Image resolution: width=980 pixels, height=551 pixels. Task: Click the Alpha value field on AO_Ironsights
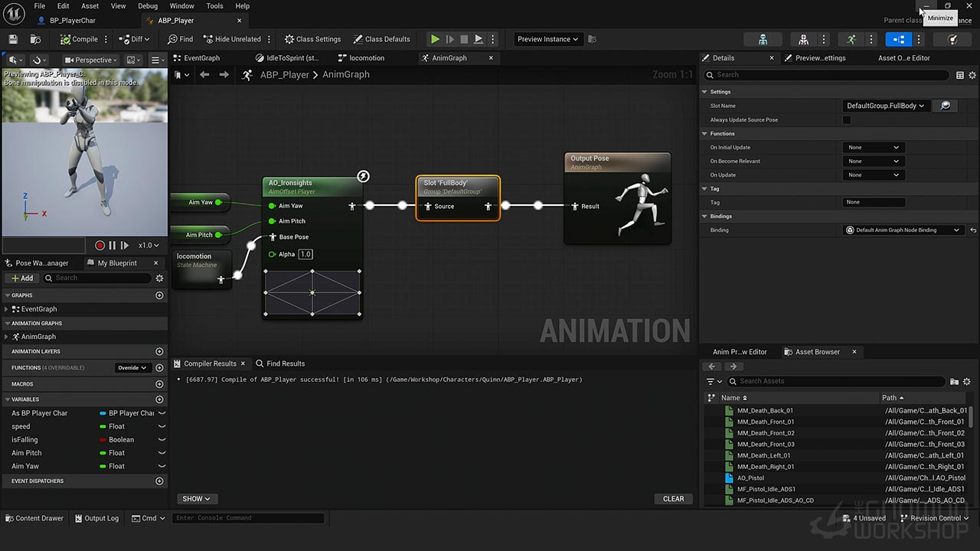pyautogui.click(x=305, y=254)
